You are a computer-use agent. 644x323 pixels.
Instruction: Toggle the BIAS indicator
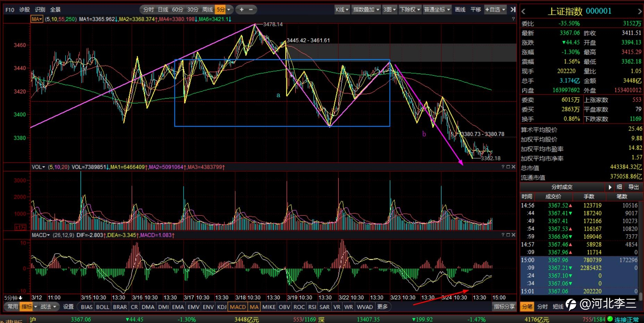[x=87, y=307]
